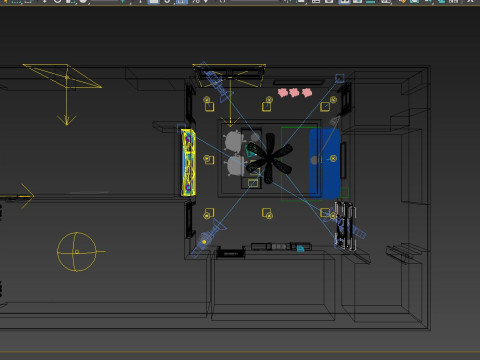Select the teal object beside the fan
This screenshot has height=360, width=480.
(250, 150)
